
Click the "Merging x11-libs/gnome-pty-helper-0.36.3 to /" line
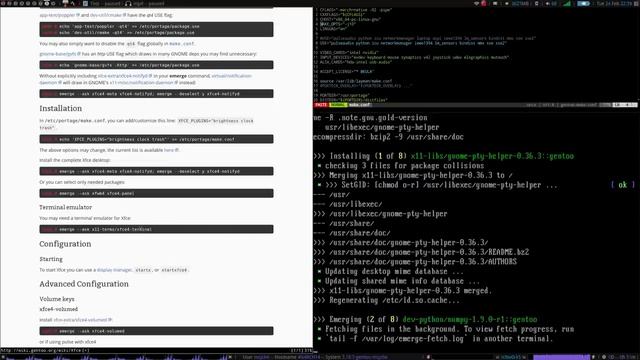[413, 175]
